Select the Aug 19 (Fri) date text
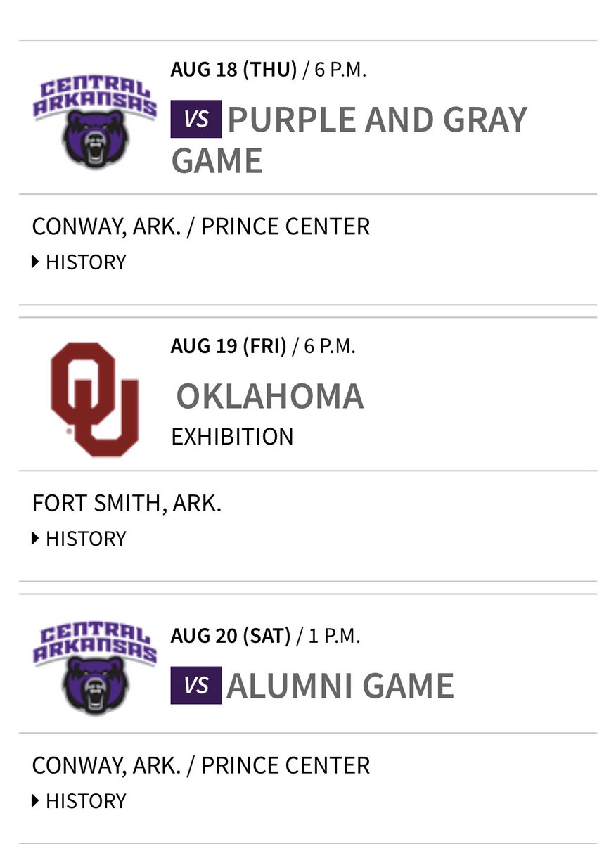Viewport: 616px width, 844px height. click(x=229, y=347)
